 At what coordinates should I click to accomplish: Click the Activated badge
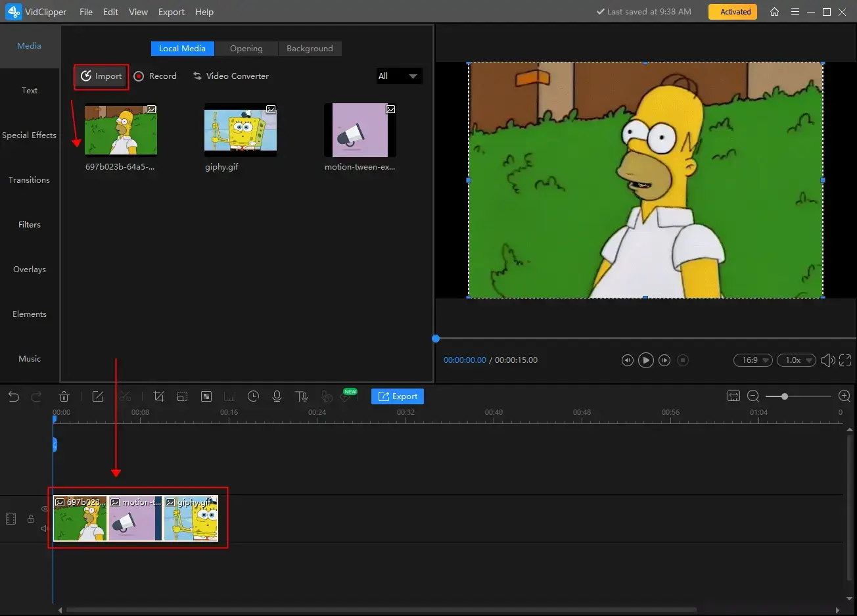[x=733, y=12]
